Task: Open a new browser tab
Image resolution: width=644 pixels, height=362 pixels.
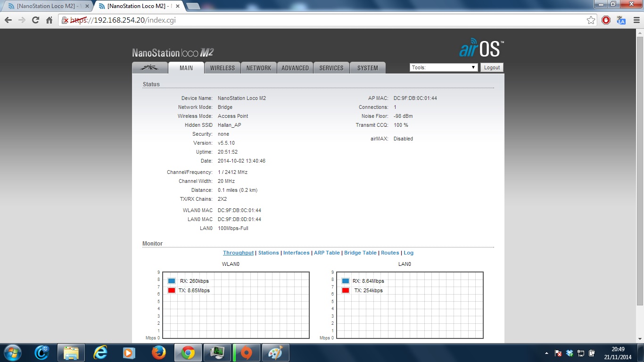Action: click(x=193, y=6)
